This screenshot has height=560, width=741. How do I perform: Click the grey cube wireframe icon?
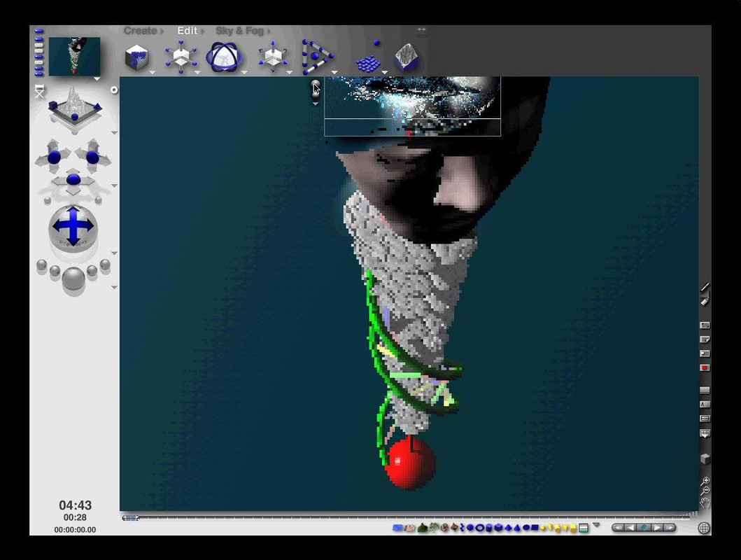pos(705,458)
